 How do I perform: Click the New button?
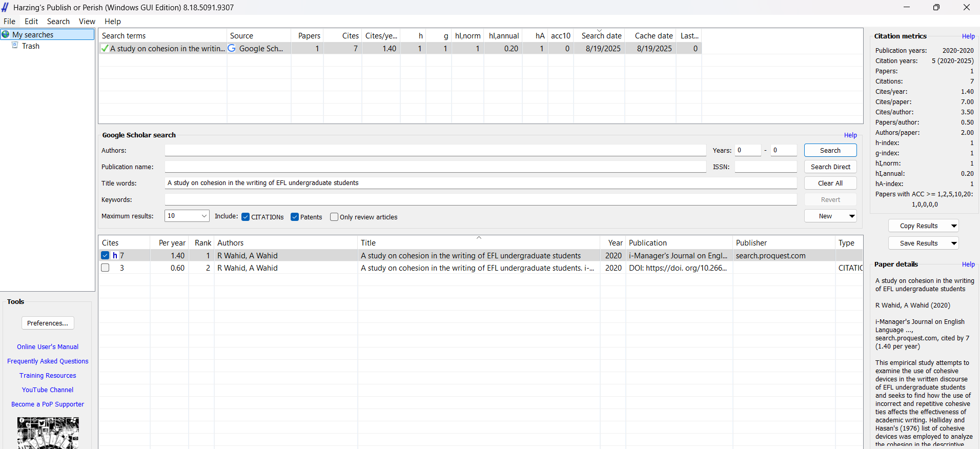(x=825, y=216)
